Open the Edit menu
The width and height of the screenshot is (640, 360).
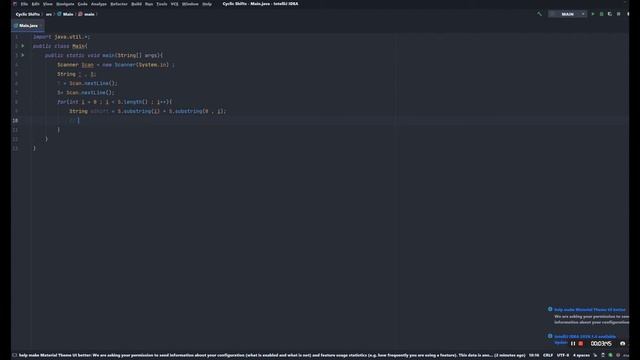[36, 4]
